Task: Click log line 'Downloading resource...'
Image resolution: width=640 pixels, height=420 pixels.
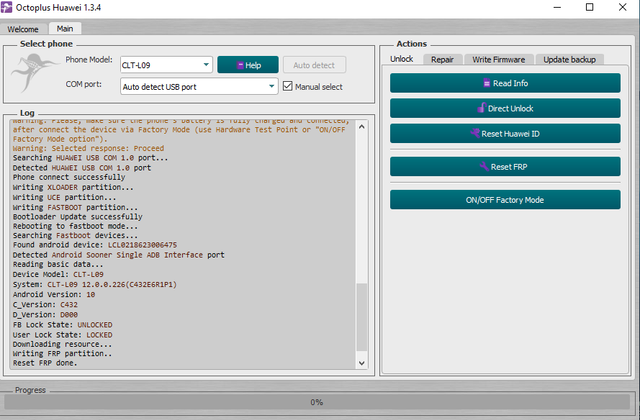Action: 62,344
